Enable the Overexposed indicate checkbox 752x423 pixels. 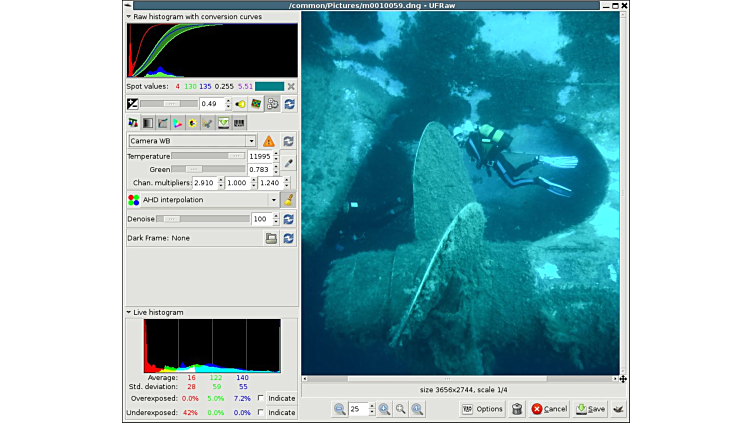[261, 398]
